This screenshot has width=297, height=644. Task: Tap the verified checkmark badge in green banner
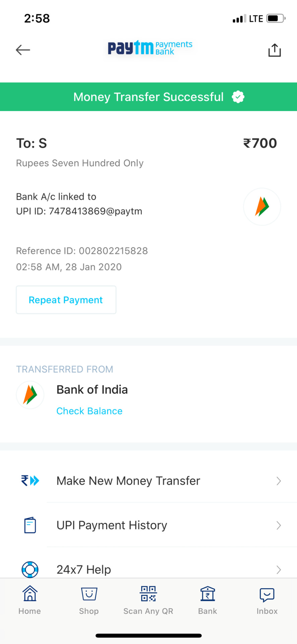pos(238,97)
